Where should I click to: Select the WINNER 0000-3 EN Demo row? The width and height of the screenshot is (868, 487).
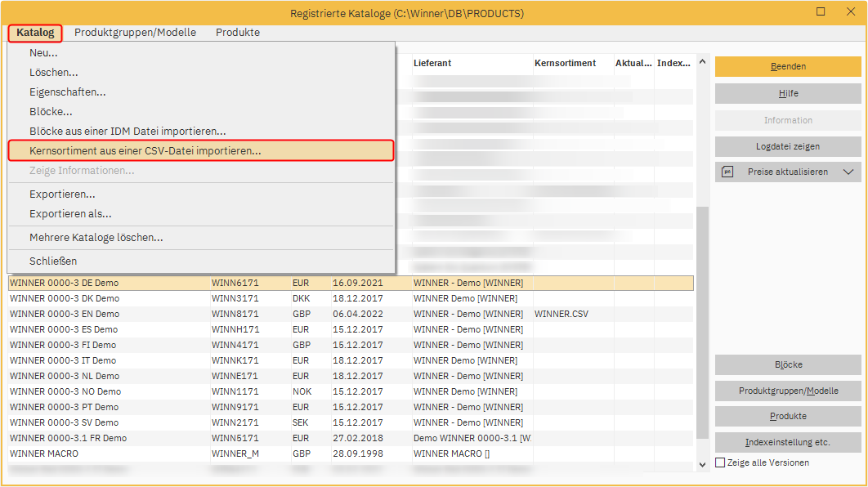[65, 314]
